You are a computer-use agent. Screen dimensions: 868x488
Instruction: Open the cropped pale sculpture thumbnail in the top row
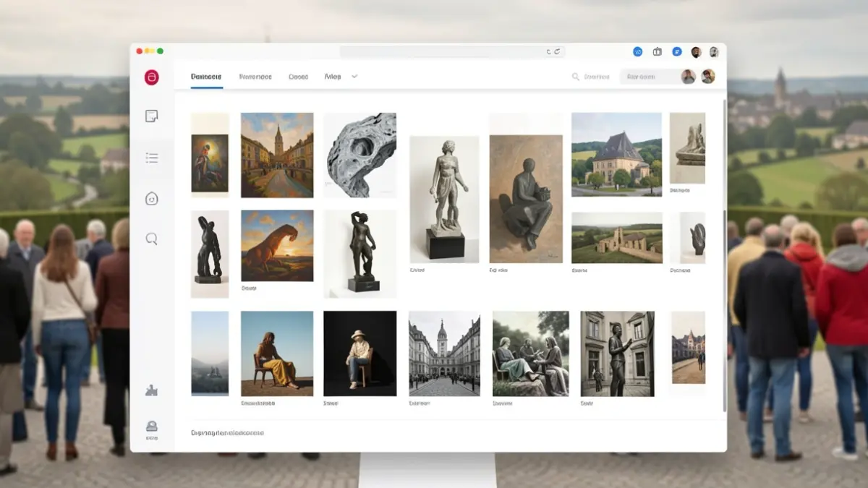[687, 148]
